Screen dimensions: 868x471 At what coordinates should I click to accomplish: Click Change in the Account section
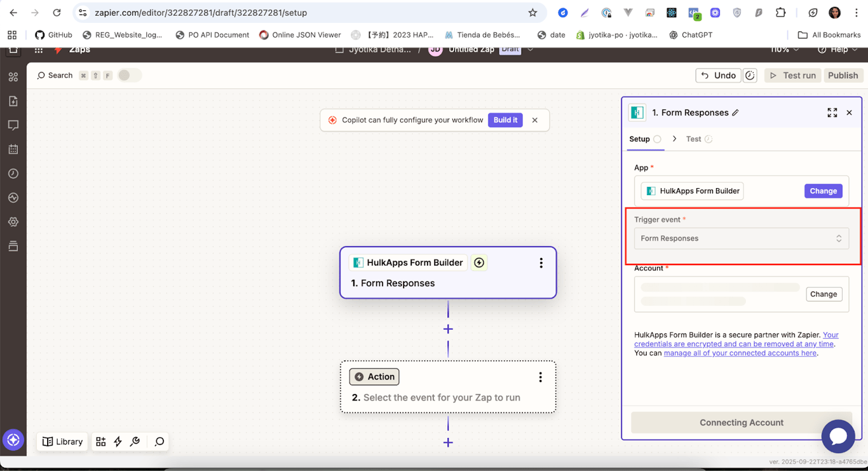click(824, 294)
